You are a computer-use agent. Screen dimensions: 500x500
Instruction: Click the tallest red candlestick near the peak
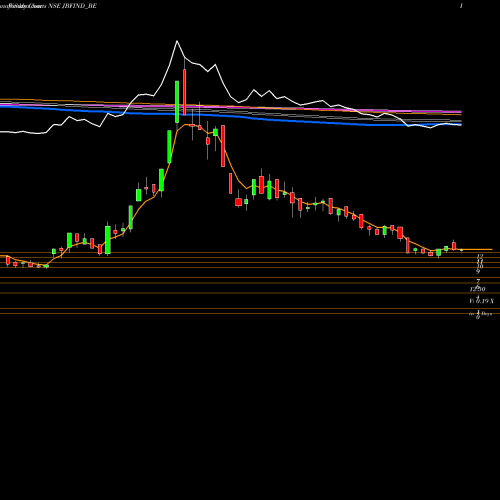tap(184, 92)
